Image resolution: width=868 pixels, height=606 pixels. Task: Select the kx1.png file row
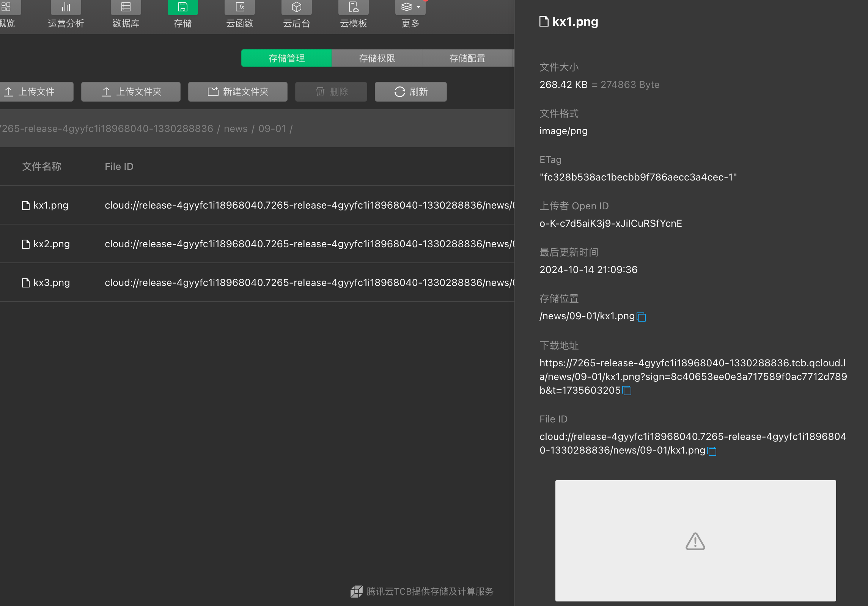coord(257,205)
